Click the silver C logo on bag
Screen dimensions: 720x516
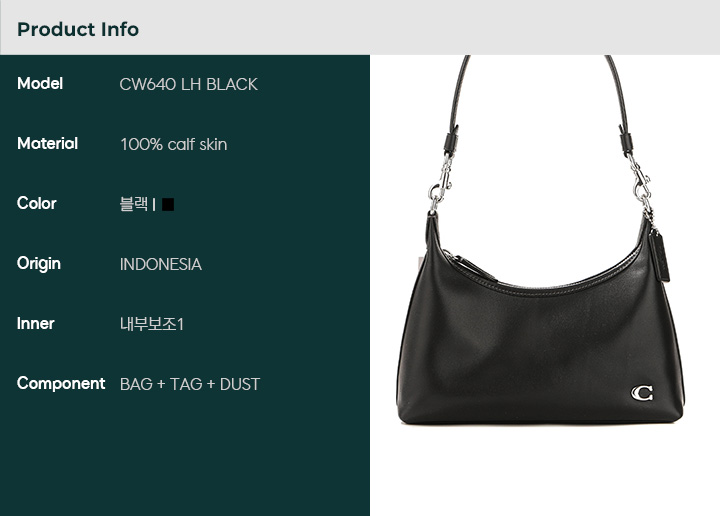pyautogui.click(x=642, y=393)
